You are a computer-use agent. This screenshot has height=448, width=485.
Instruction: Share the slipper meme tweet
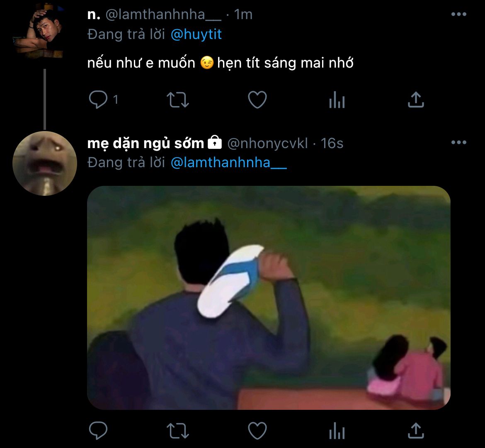[416, 431]
